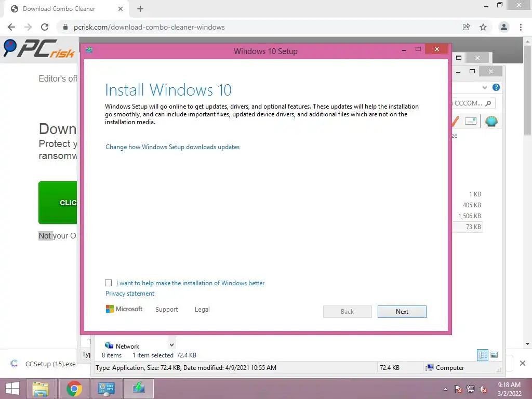Click the card icon in Explorer ribbon
This screenshot has height=399, width=532.
coord(471,121)
